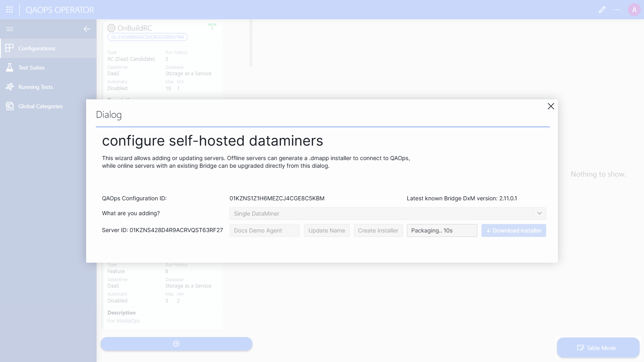Click the Latest known Bridge DxM version text
The width and height of the screenshot is (644, 362).
[462, 198]
